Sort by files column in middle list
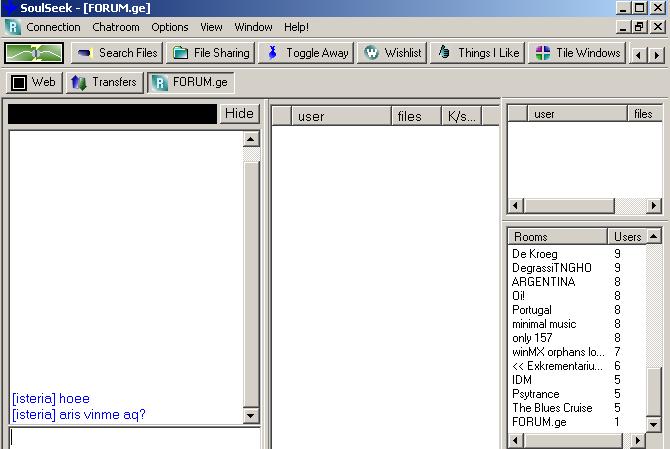This screenshot has width=670, height=449. pyautogui.click(x=416, y=116)
